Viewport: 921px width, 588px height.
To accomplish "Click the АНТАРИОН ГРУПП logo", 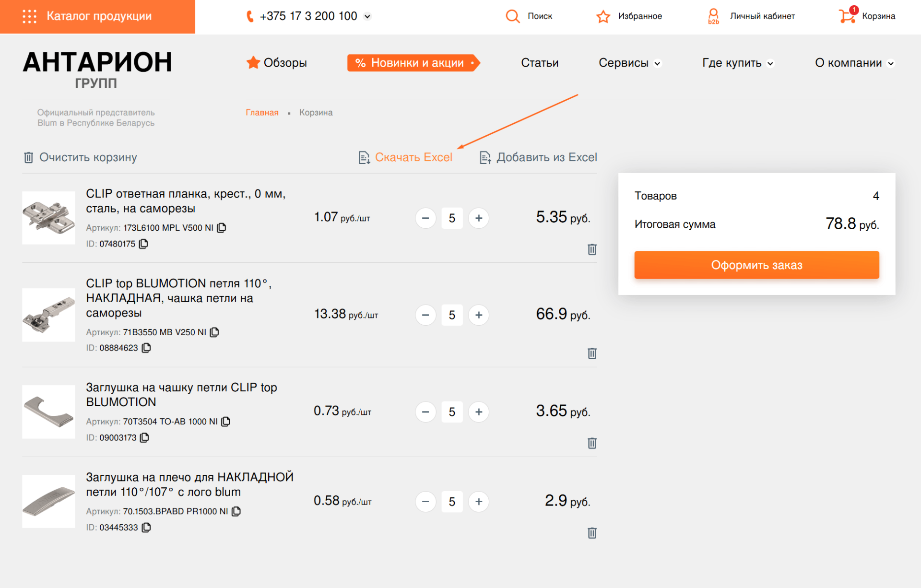I will [x=97, y=70].
